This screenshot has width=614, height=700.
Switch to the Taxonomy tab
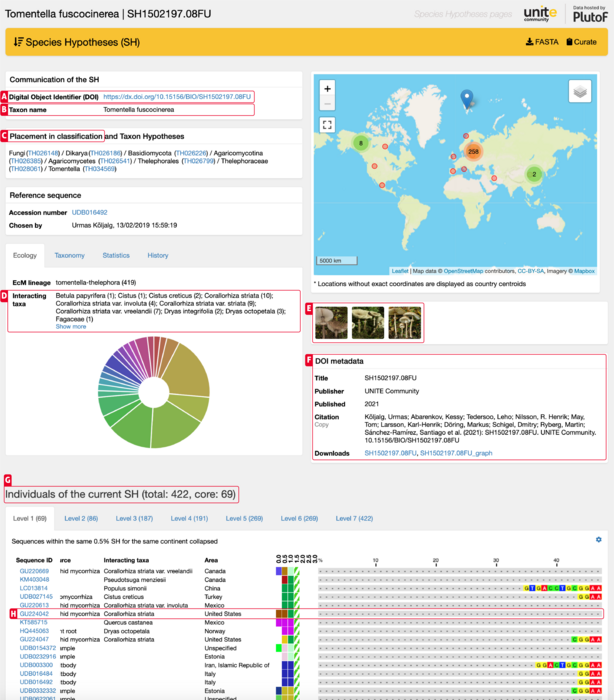[x=70, y=255]
